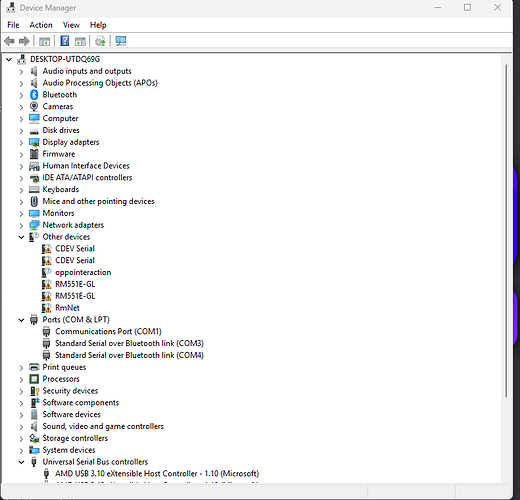Select the first RM551E-GL device
Viewport: 520px width, 500px height.
point(75,284)
